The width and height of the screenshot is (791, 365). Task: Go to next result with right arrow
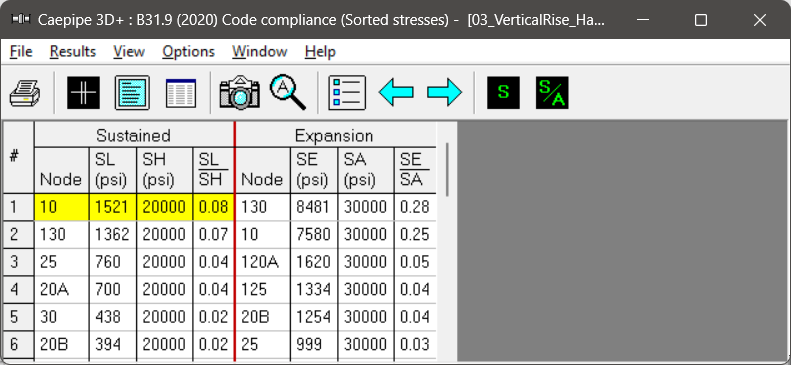click(444, 93)
